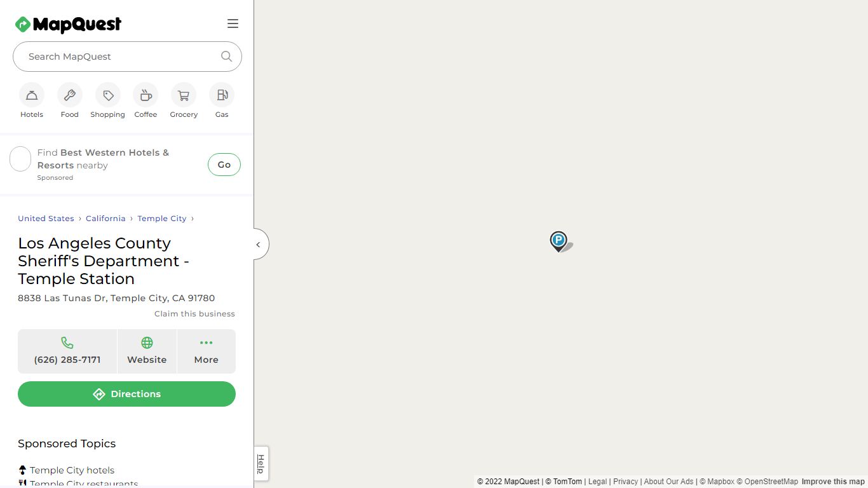Screen dimensions: 868x488
Task: Click the station address text
Action: pyautogui.click(x=116, y=298)
